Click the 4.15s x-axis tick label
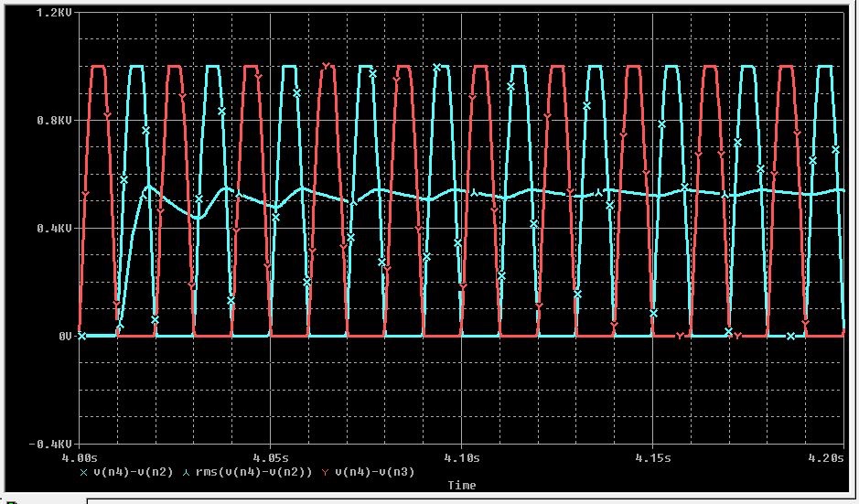 coord(653,456)
